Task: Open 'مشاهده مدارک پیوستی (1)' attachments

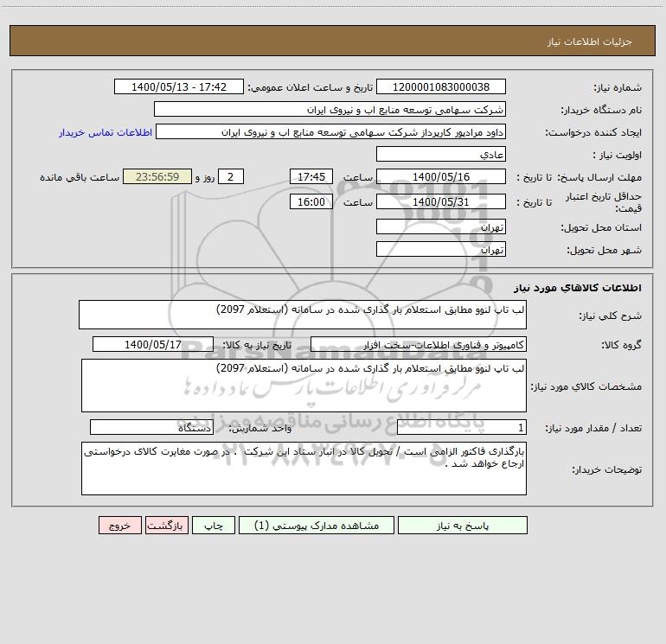Action: [317, 525]
